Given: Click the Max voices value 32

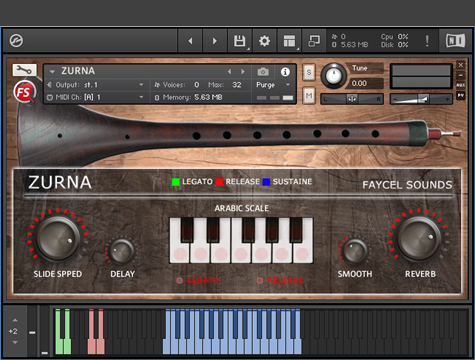Looking at the screenshot, I should [237, 85].
